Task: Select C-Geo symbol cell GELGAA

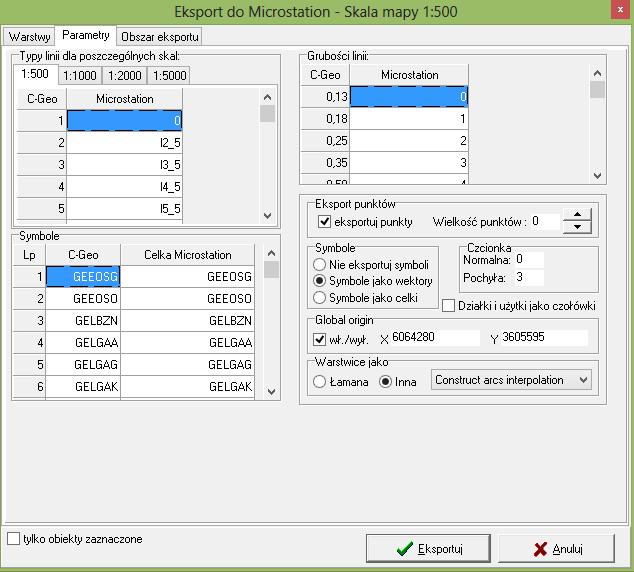Action: pyautogui.click(x=83, y=342)
